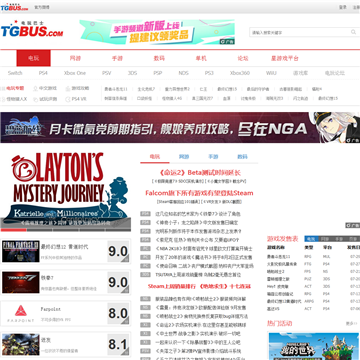Click the 8.1 score review thumbnail
Image resolution: width=360 pixels, height=360 pixels.
point(21,344)
